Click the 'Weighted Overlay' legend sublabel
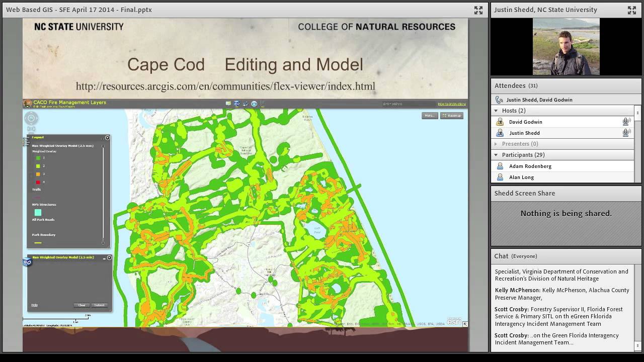This screenshot has height=362, width=644. 44,151
